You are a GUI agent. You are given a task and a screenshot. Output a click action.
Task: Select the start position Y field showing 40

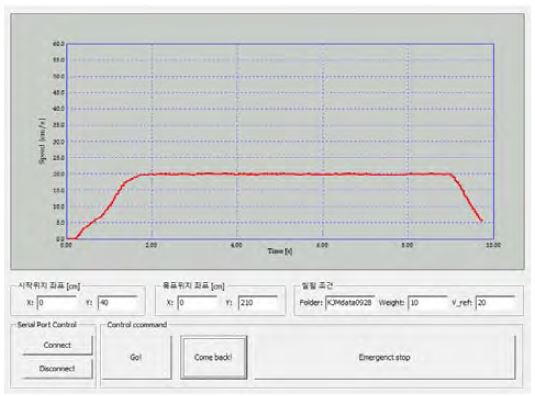[117, 303]
